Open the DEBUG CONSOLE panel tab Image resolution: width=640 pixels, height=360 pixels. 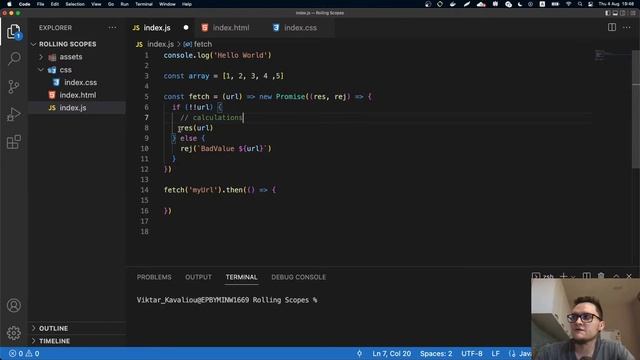[x=298, y=277]
